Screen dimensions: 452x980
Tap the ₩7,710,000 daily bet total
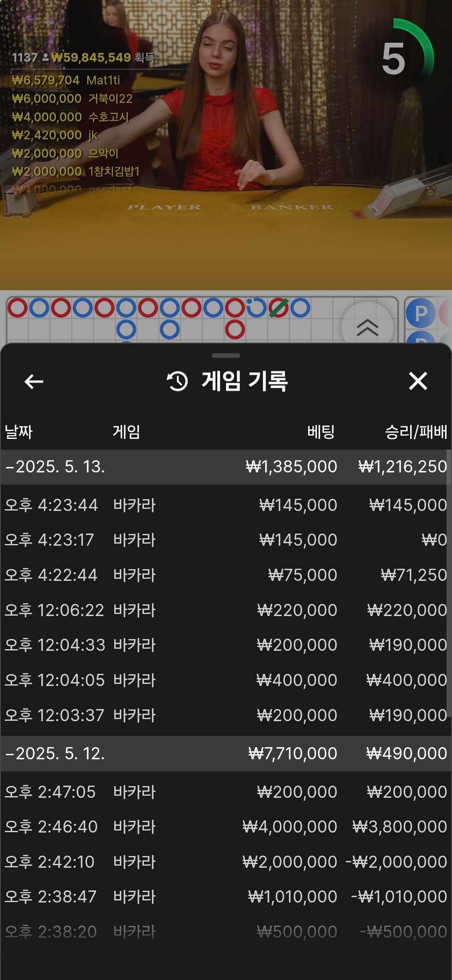tap(293, 754)
